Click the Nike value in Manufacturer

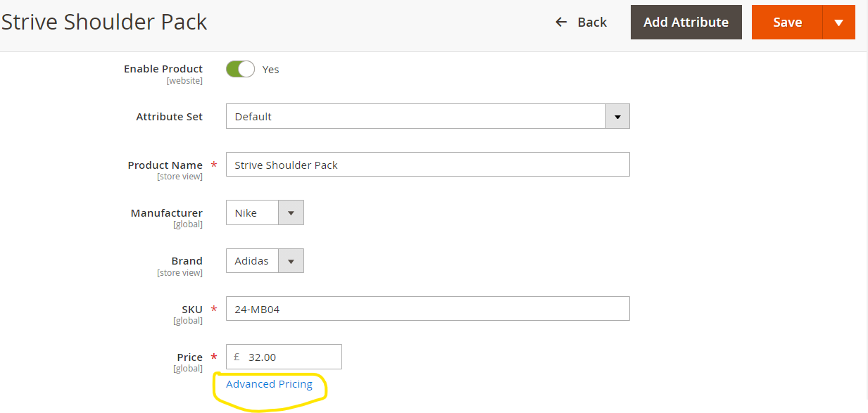(x=246, y=213)
